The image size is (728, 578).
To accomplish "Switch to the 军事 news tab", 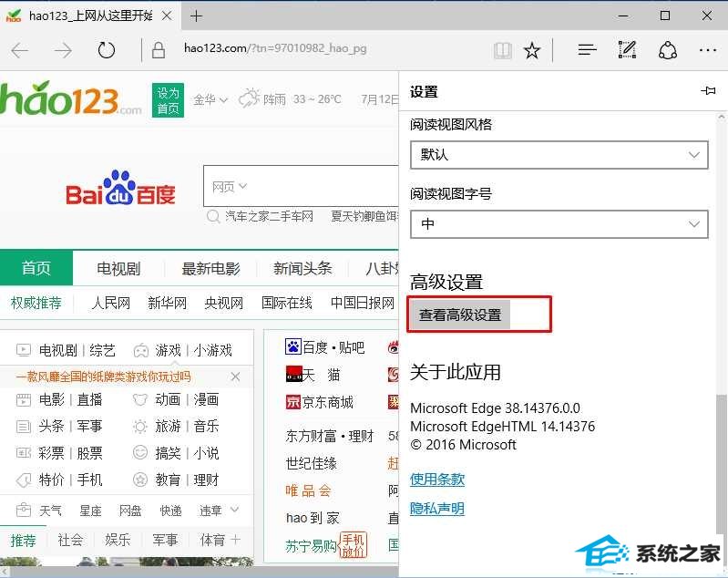I will (165, 540).
